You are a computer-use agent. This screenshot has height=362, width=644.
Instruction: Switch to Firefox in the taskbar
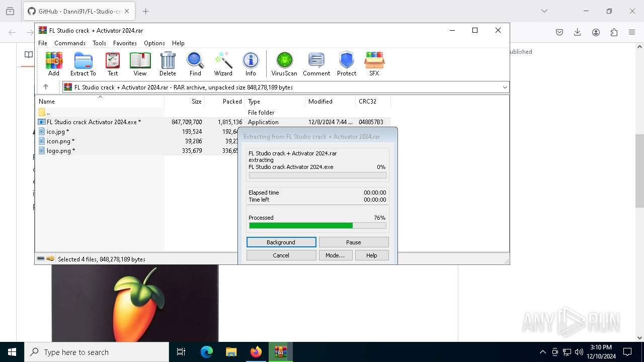tap(256, 352)
